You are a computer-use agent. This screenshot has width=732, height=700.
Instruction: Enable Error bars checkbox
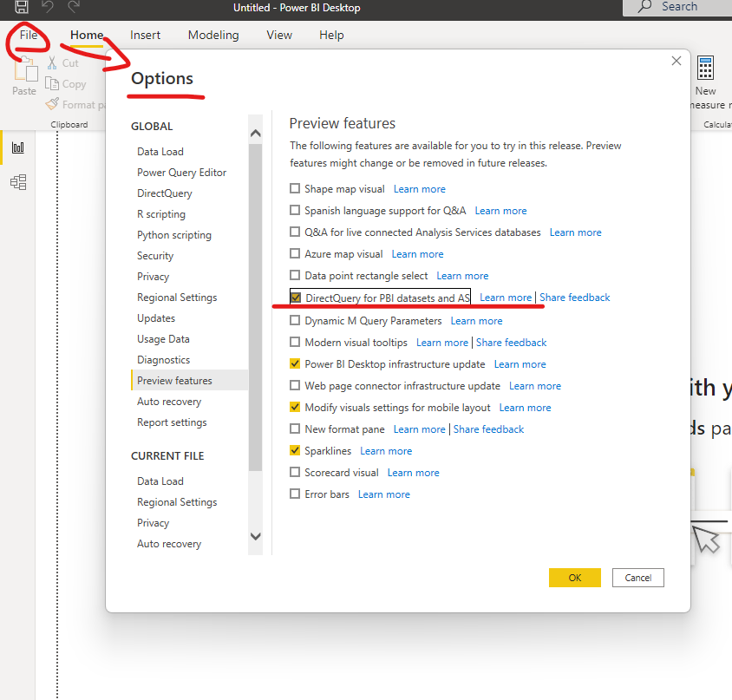coord(295,494)
